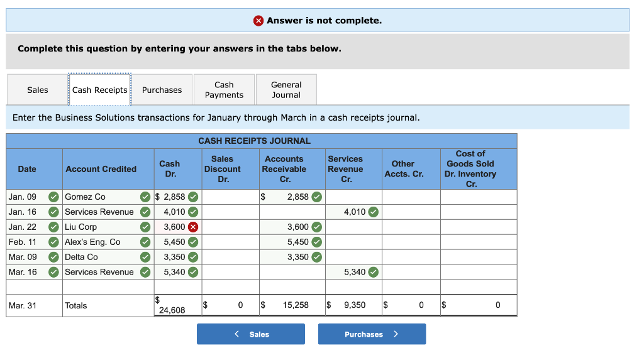This screenshot has width=644, height=353.
Task: Click green checkmark next to Jan. 22 date
Action: tap(53, 227)
